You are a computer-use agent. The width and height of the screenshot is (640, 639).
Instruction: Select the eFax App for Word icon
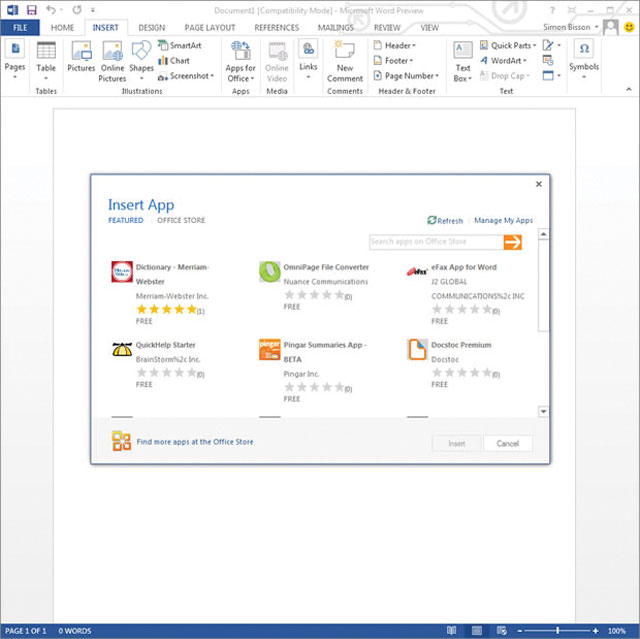[x=417, y=271]
